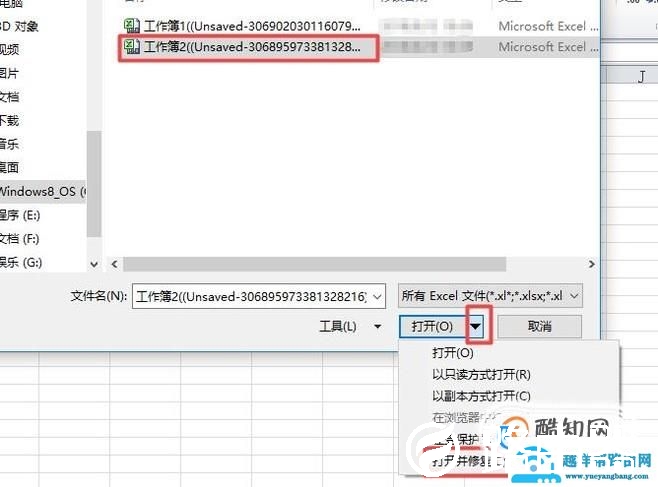The width and height of the screenshot is (658, 487).
Task: Select the 程序 (E:) drive in sidebar
Action: (20, 215)
